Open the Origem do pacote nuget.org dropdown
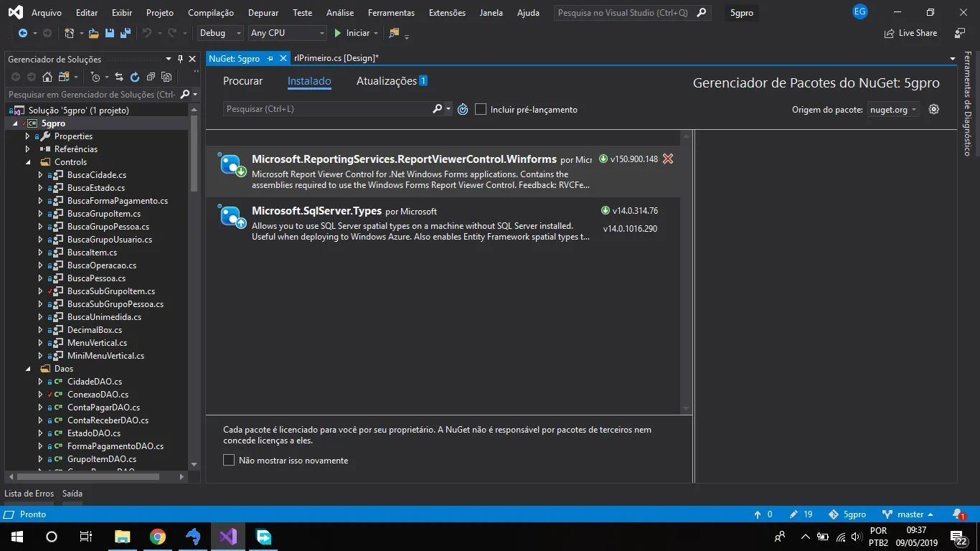The image size is (980, 551). pyautogui.click(x=893, y=110)
